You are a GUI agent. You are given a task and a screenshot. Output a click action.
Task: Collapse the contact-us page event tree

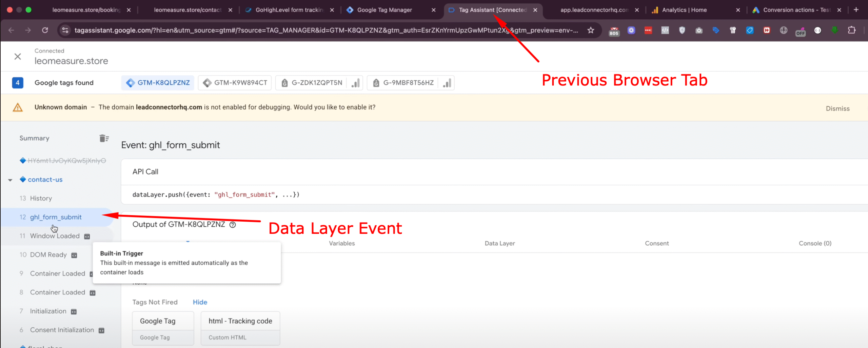(x=10, y=180)
